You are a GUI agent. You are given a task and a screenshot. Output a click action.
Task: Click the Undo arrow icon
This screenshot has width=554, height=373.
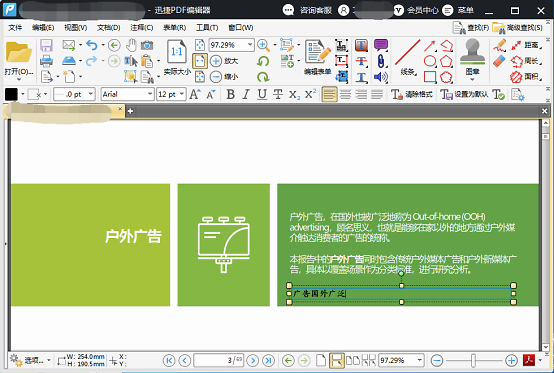[x=92, y=45]
